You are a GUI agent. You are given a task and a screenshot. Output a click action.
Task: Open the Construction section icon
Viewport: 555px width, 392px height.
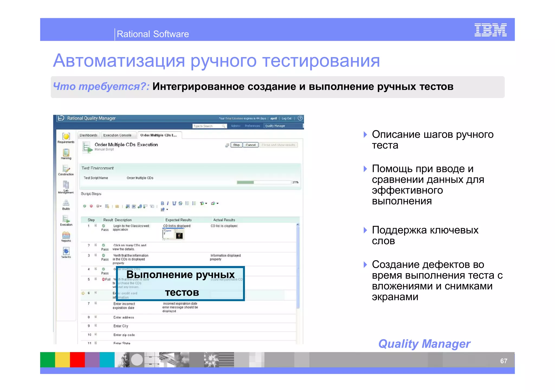click(x=66, y=169)
